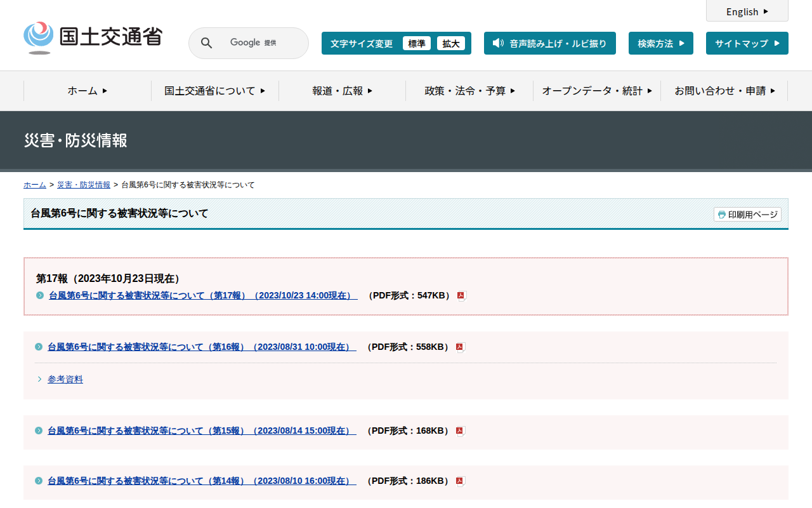
Task: Click the PDF icon beside the 第15報 report
Action: pyautogui.click(x=461, y=431)
